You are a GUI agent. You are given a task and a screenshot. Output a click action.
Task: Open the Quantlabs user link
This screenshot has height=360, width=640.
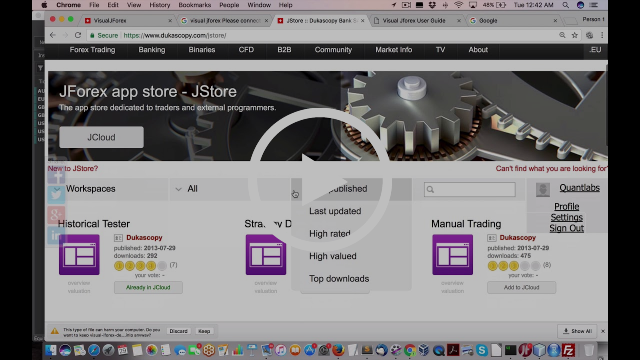pyautogui.click(x=579, y=188)
